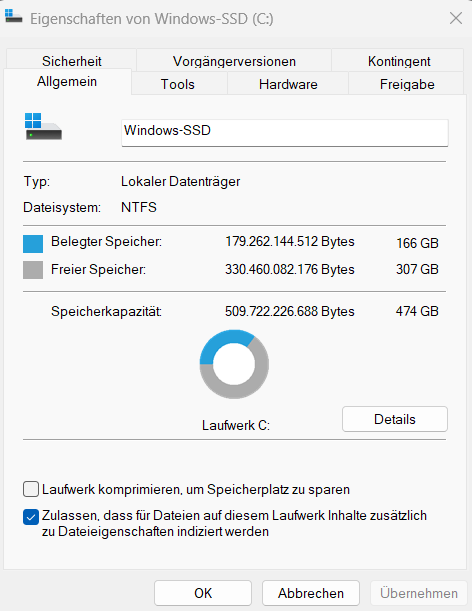Click the drive icon in the title bar
The width and height of the screenshot is (472, 611).
13,16
